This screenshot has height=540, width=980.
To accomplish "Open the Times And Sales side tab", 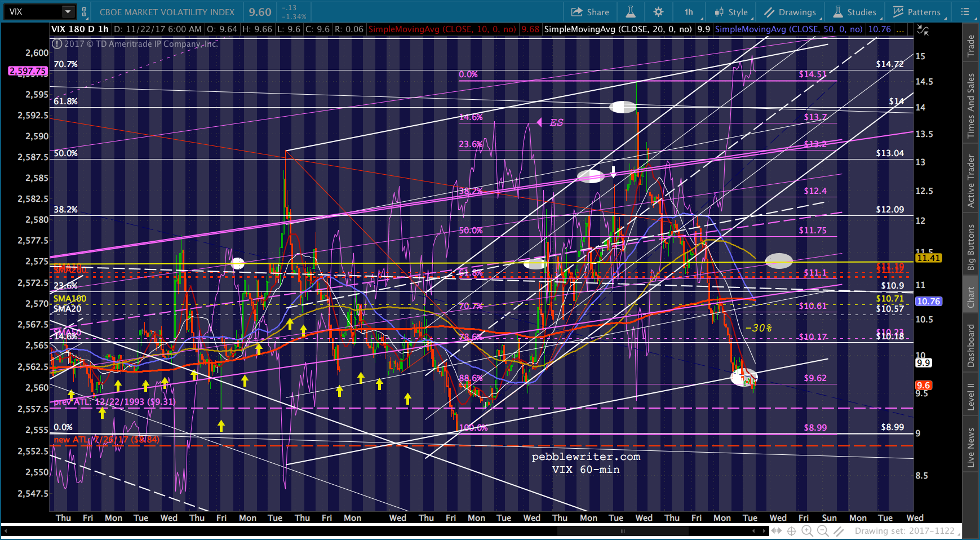I will 970,105.
